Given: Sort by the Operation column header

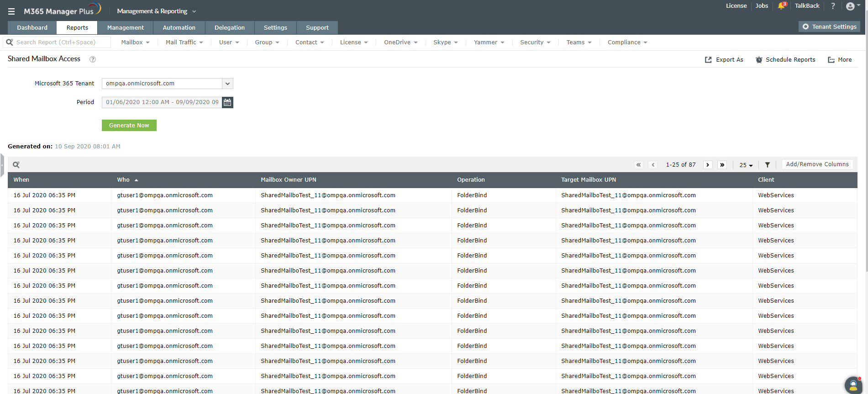Looking at the screenshot, I should point(471,180).
